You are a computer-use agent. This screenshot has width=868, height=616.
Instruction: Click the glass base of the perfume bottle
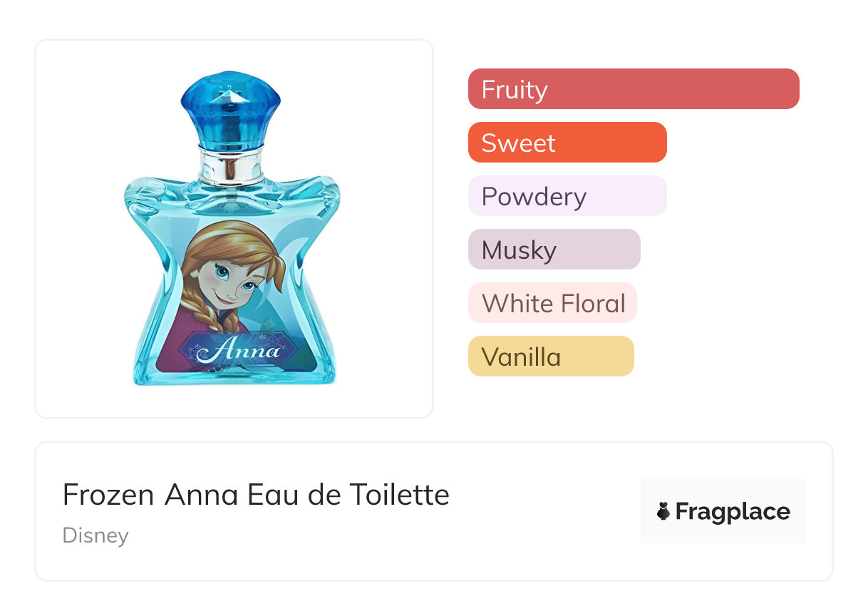[x=235, y=376]
